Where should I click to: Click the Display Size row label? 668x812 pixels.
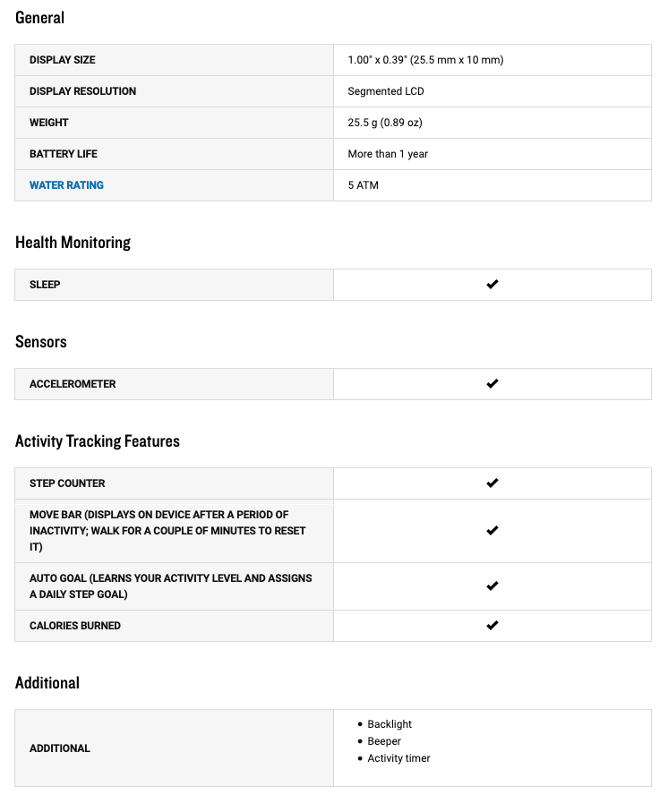tap(63, 60)
